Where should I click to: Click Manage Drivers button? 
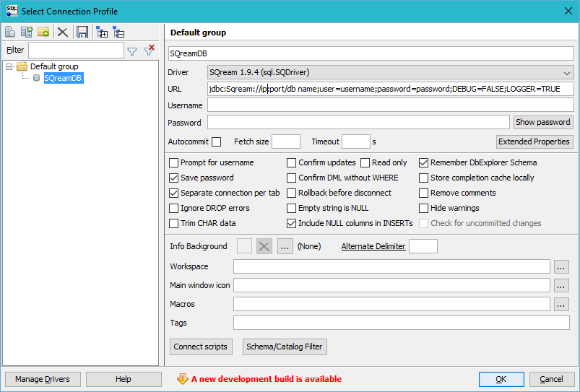(43, 379)
